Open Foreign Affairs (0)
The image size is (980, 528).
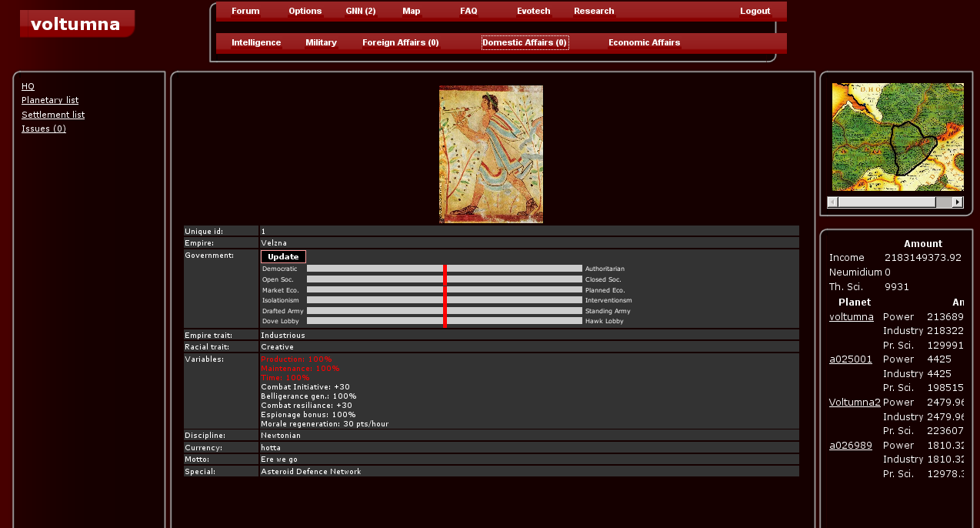click(x=400, y=42)
